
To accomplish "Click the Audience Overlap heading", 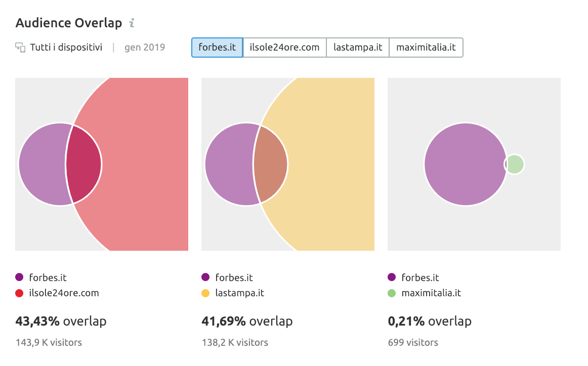I will point(69,23).
